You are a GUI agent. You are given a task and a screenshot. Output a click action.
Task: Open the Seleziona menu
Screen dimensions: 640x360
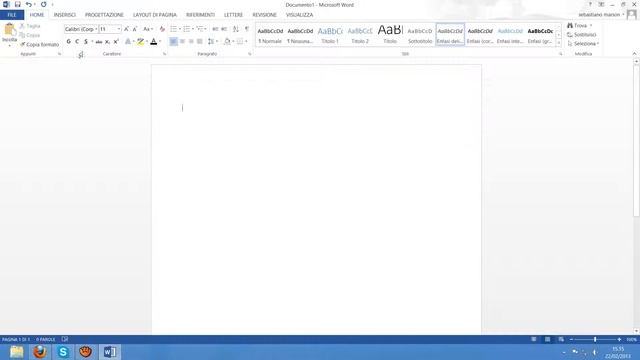[583, 44]
